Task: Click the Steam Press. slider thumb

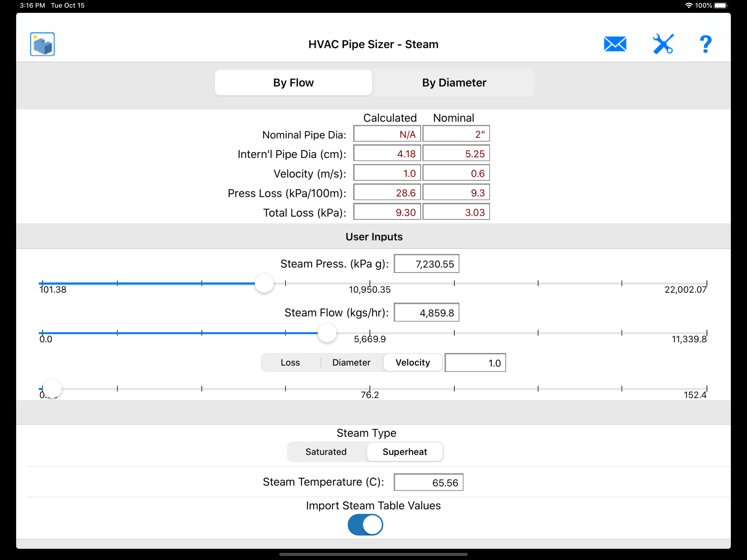Action: coord(264,283)
